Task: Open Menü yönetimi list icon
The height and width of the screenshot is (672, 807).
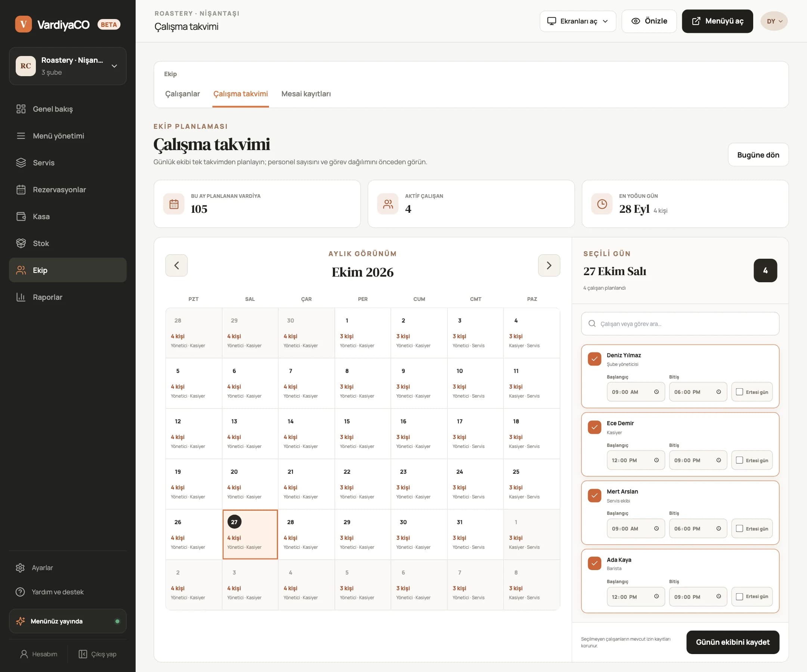Action: tap(21, 136)
